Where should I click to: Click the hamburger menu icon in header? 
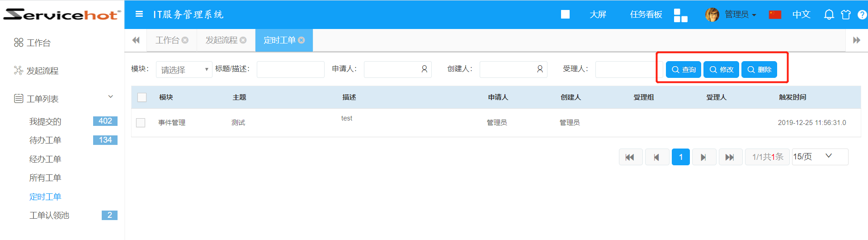pos(139,14)
